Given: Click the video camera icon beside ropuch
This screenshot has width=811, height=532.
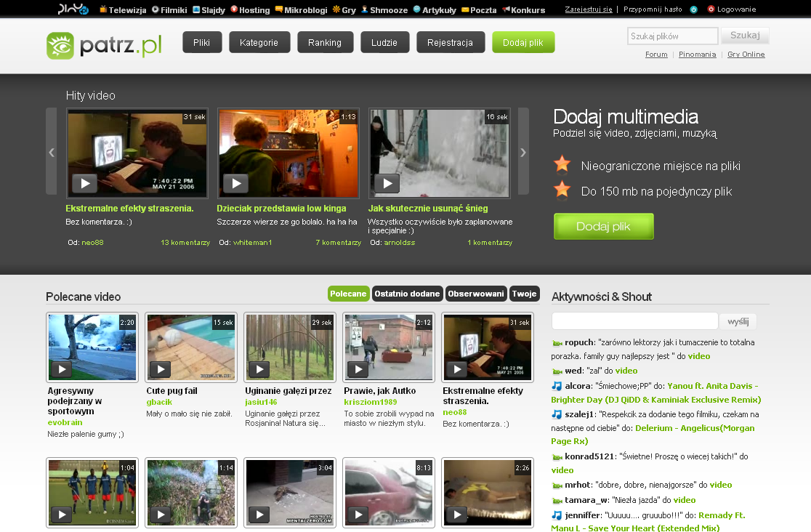Looking at the screenshot, I should point(557,343).
